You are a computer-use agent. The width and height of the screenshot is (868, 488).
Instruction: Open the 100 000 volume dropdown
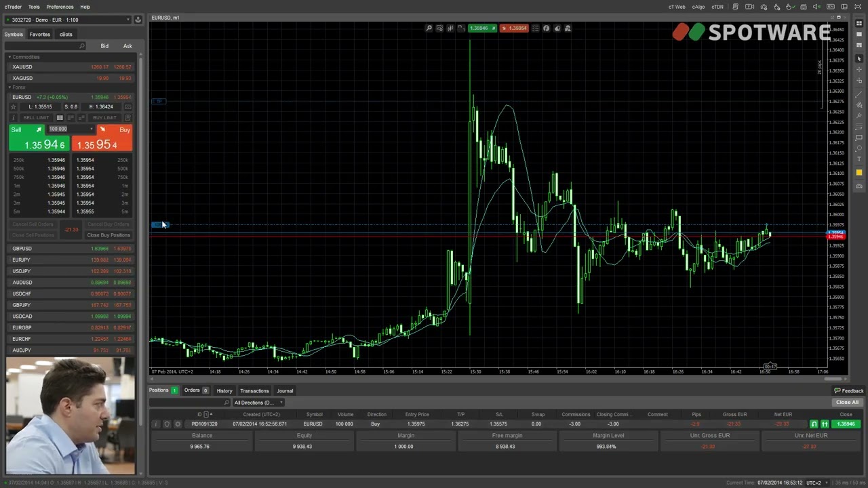point(71,129)
